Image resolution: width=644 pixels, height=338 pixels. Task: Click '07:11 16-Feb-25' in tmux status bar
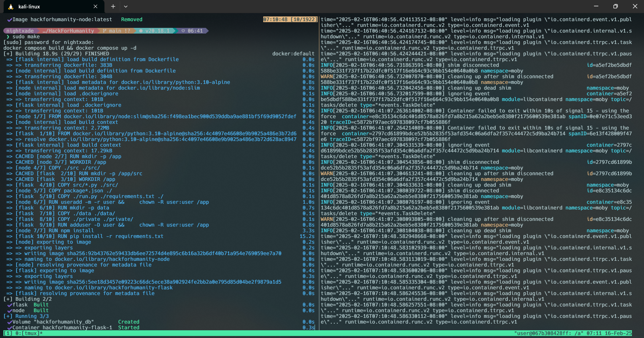point(609,333)
